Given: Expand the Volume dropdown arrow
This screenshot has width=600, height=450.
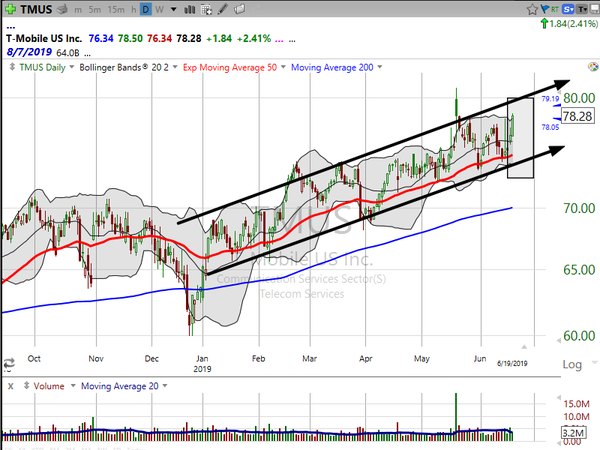Looking at the screenshot, I should [x=73, y=385].
